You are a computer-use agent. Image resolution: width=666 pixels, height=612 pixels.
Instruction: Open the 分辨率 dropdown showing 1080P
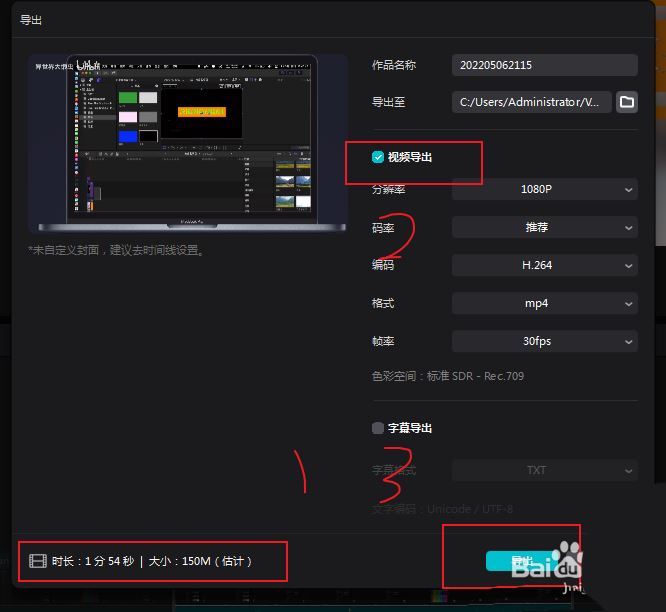point(544,189)
